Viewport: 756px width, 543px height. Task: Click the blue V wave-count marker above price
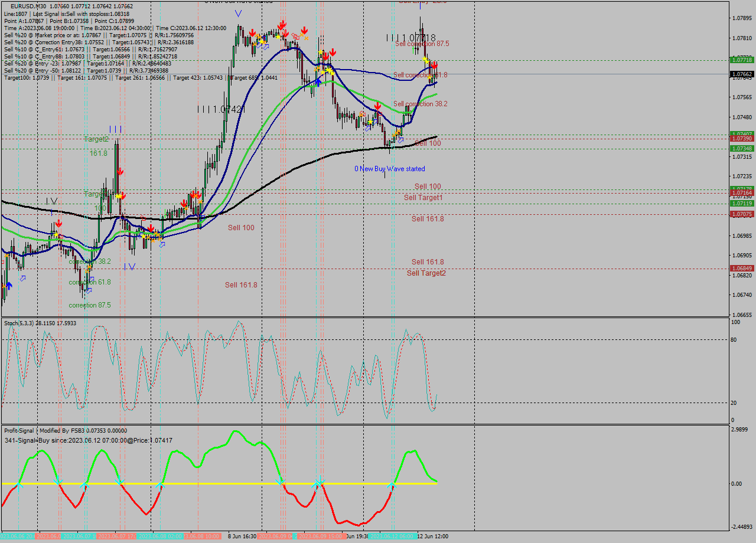click(239, 12)
